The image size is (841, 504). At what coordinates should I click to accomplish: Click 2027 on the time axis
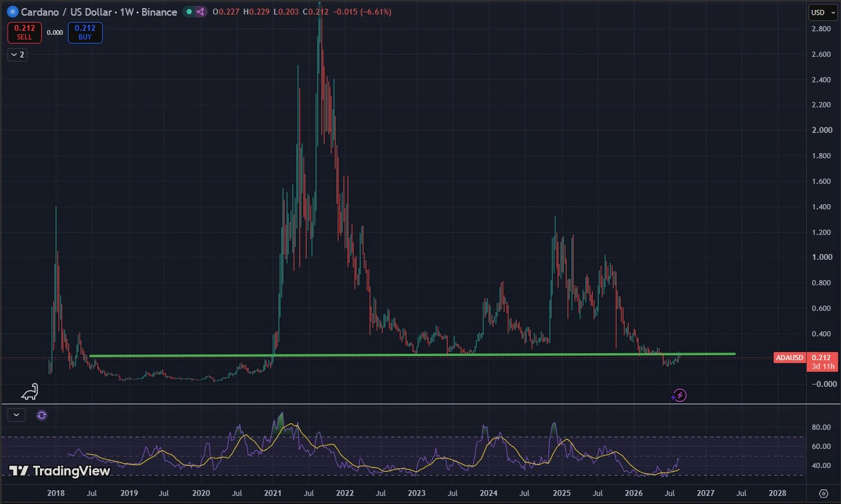click(706, 494)
